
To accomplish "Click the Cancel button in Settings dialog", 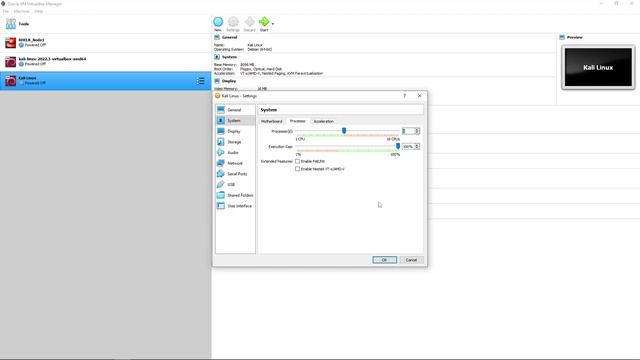I will (x=411, y=260).
